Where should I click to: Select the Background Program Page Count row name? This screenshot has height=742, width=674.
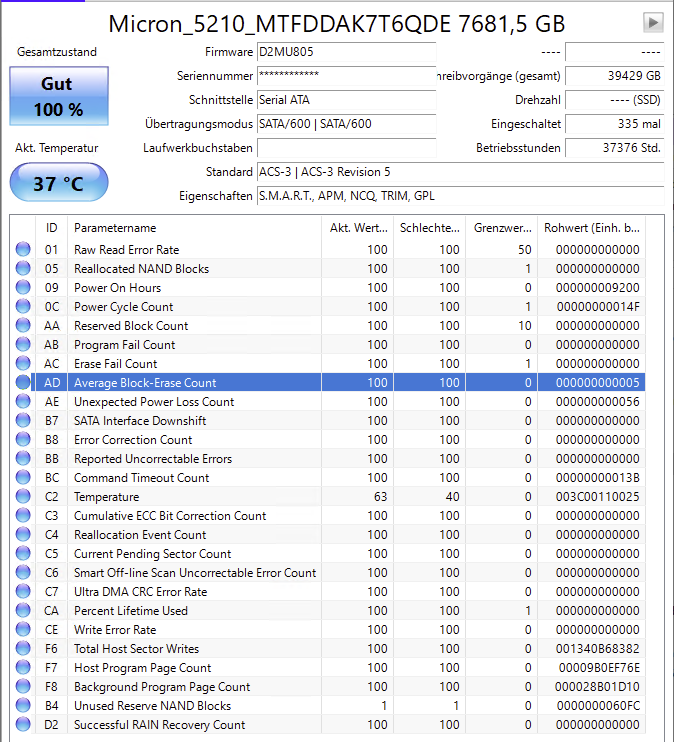pyautogui.click(x=162, y=687)
